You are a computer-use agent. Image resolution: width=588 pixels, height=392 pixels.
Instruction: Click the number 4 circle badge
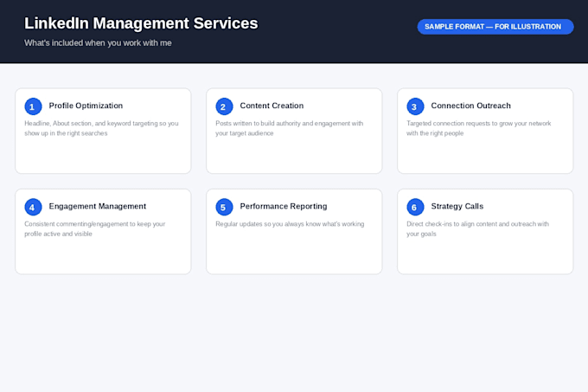click(x=33, y=207)
